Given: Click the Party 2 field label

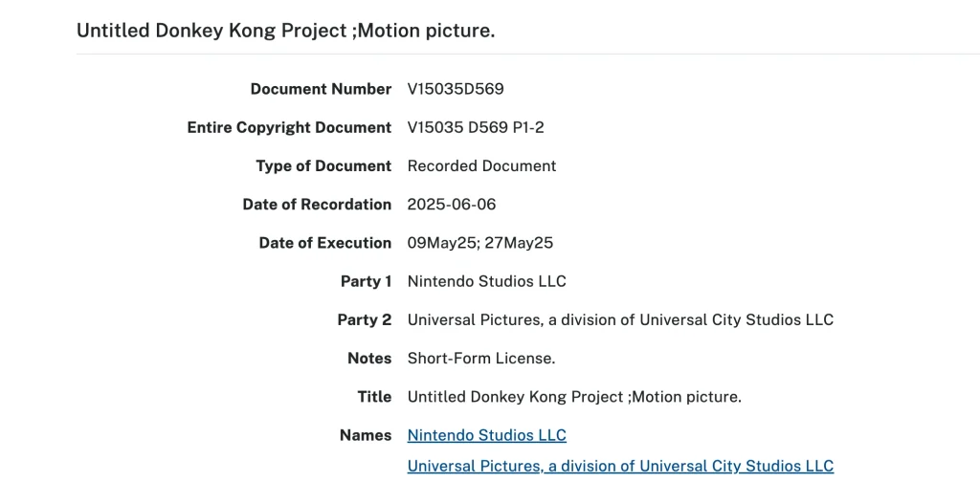Looking at the screenshot, I should (x=364, y=319).
